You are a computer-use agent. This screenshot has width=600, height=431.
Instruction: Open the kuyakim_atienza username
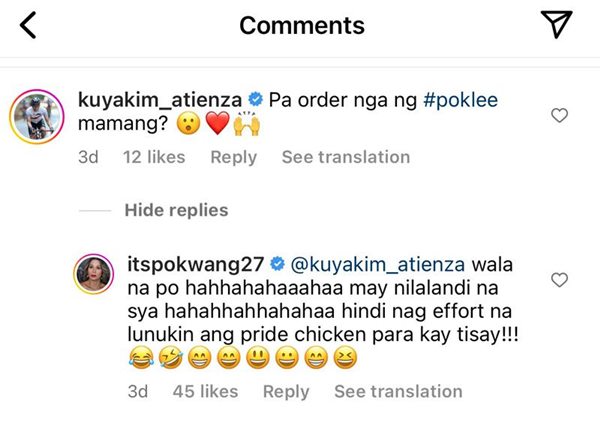pyautogui.click(x=158, y=99)
